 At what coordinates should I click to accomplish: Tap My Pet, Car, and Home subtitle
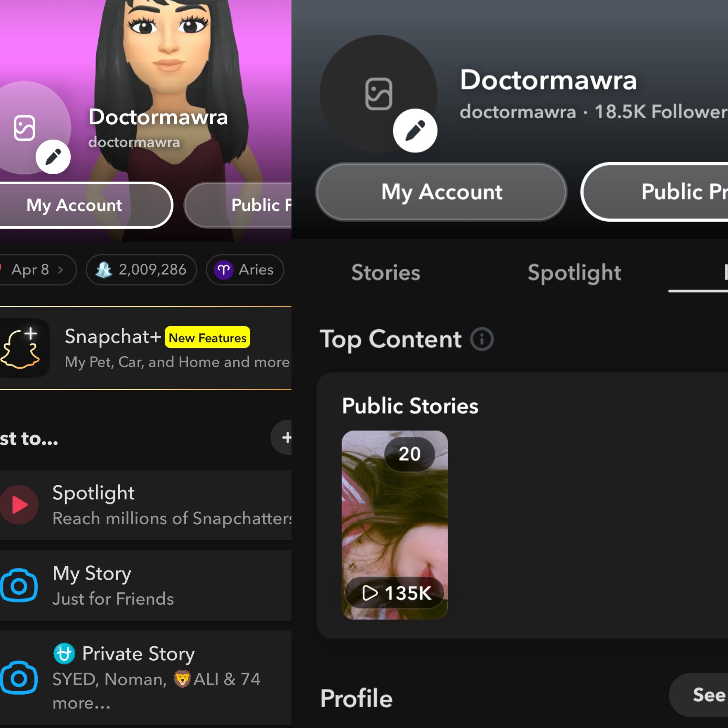[x=177, y=362]
